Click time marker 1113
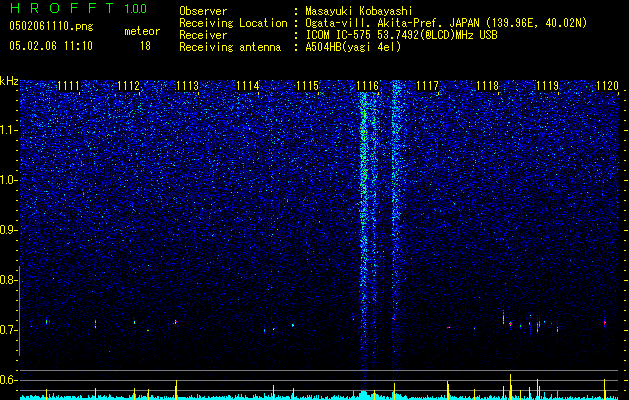629x400 pixels. [x=188, y=86]
